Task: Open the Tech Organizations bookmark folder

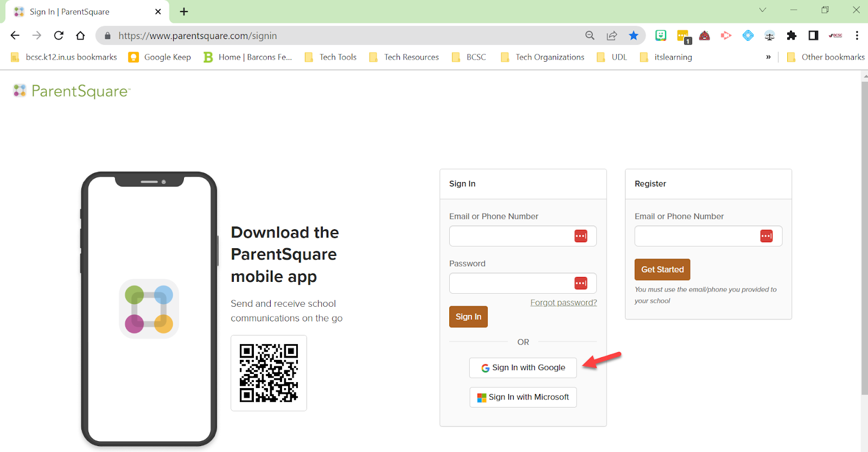Action: click(542, 57)
